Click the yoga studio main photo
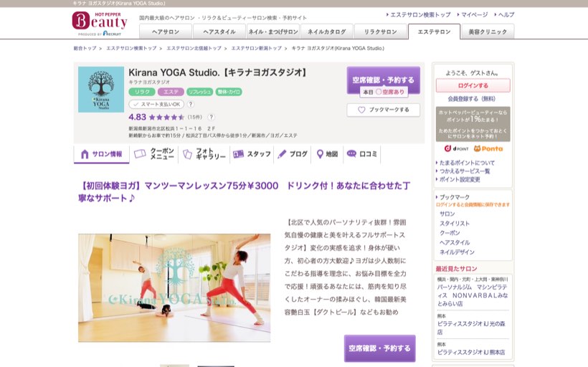588x367 pixels. tap(174, 288)
